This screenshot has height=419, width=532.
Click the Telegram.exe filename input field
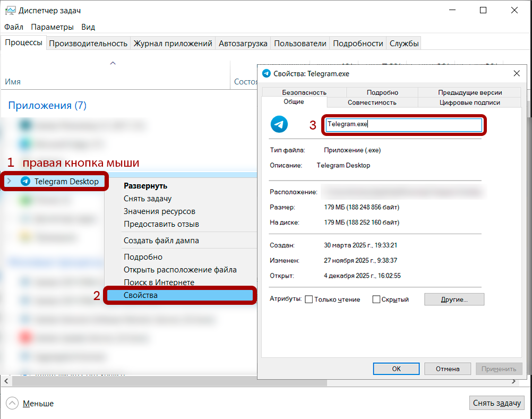[x=404, y=124]
